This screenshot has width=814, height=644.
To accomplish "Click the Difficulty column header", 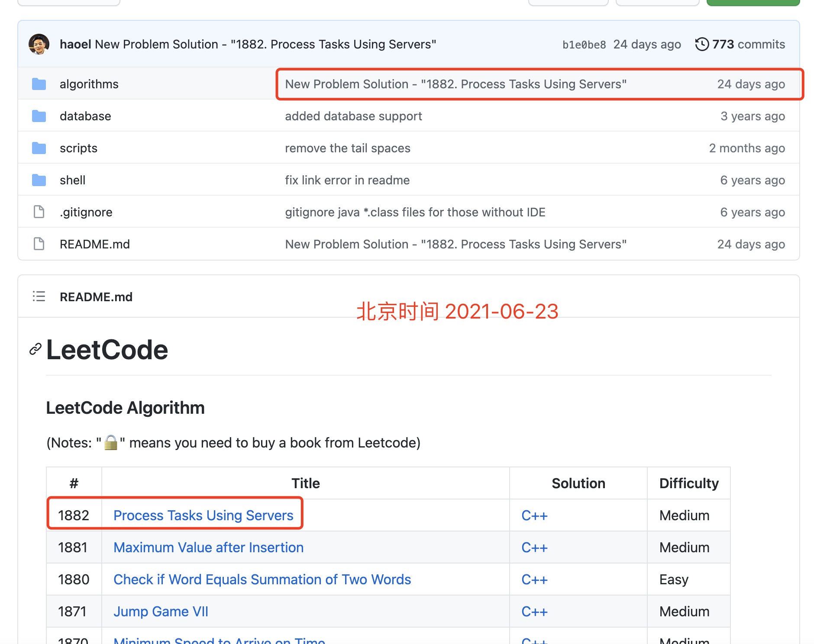I will [x=689, y=483].
